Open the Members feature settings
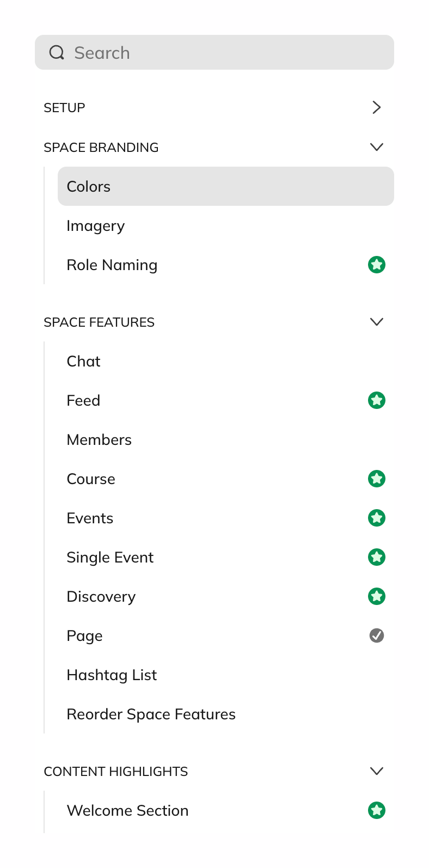 [x=99, y=439]
